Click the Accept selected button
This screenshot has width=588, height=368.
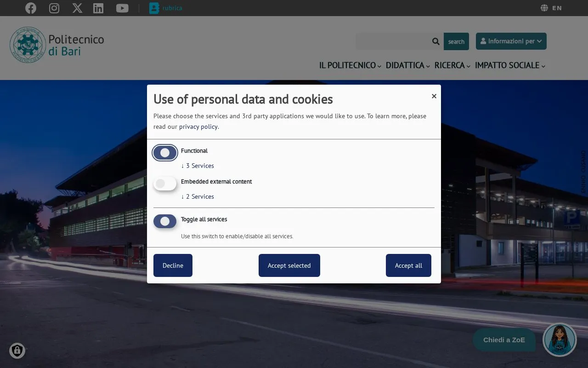(x=289, y=265)
